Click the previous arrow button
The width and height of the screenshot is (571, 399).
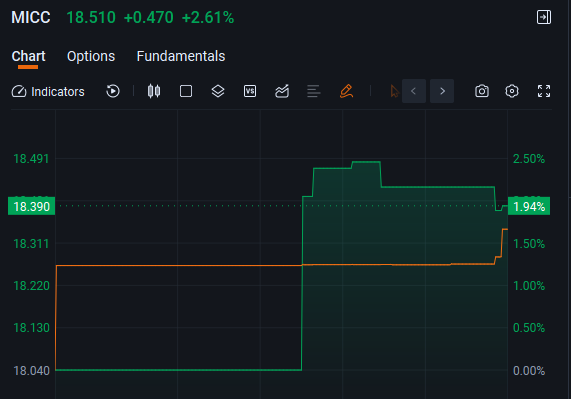414,91
